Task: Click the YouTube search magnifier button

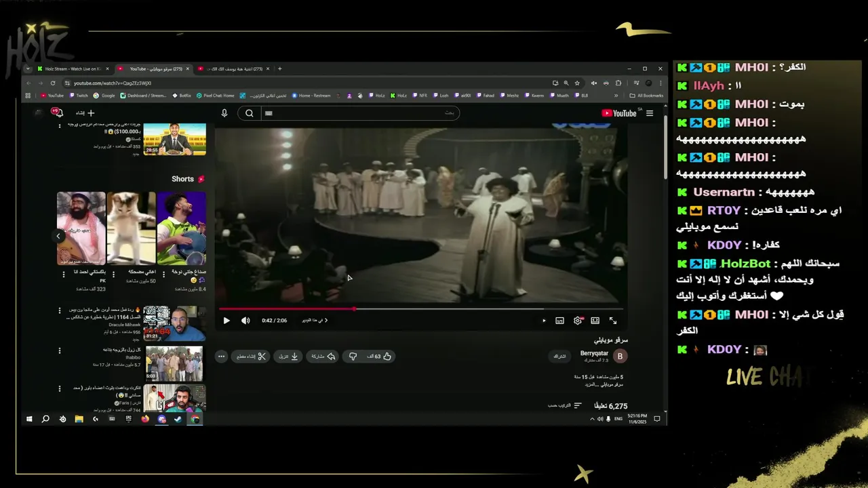Action: coord(249,113)
